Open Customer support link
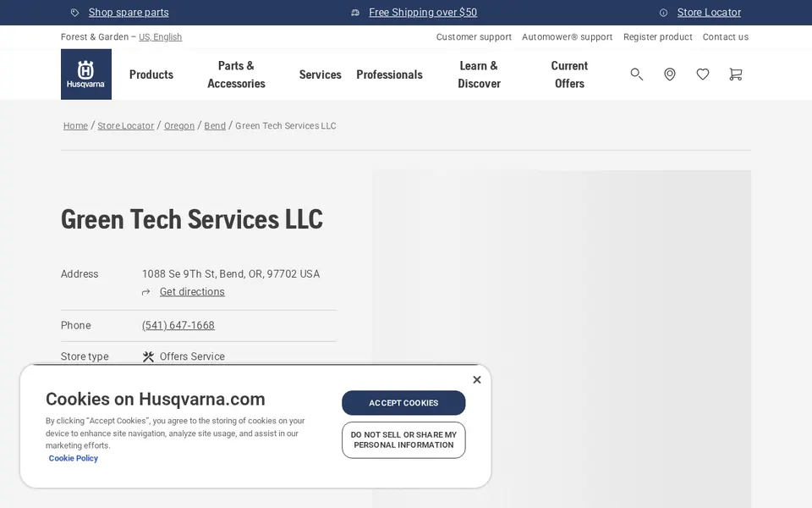The height and width of the screenshot is (508, 812). click(474, 36)
